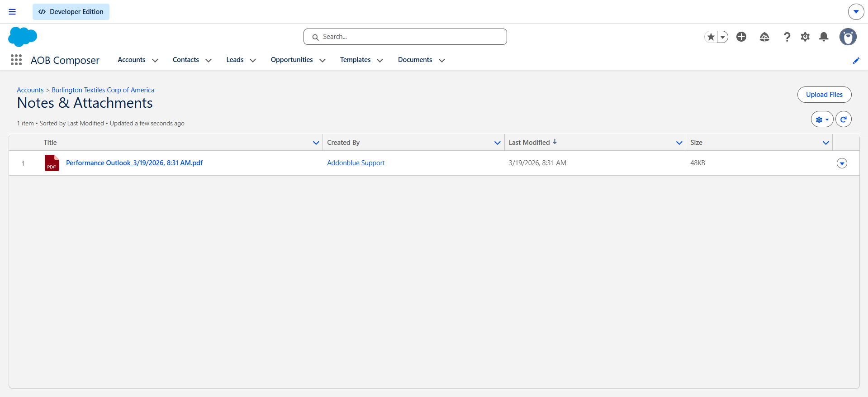
Task: Follow the Accounts breadcrumb link
Action: pyautogui.click(x=30, y=90)
